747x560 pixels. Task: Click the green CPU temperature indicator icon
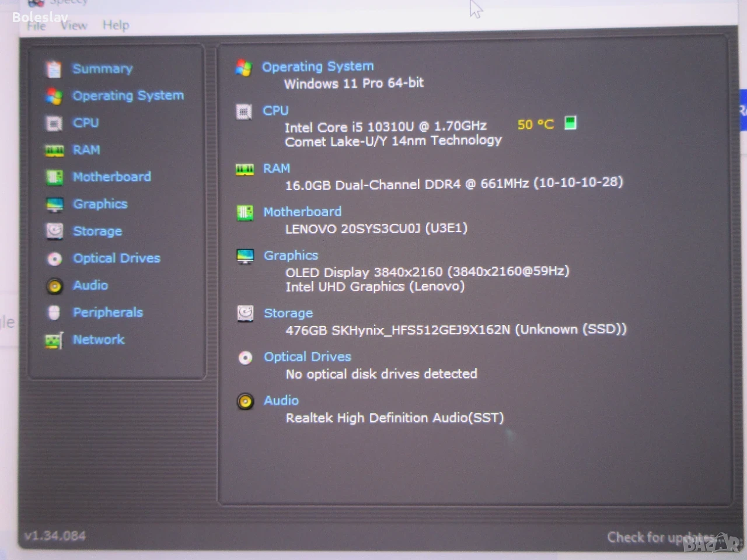[570, 123]
